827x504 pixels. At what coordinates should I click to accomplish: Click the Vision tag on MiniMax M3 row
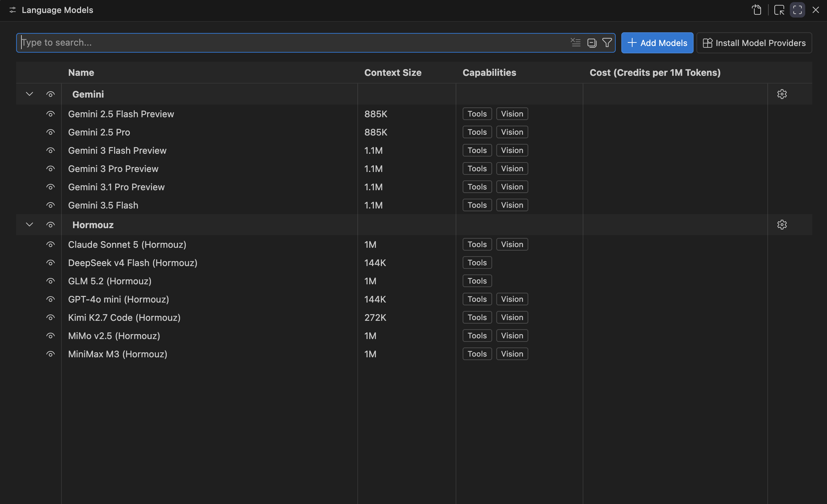coord(512,354)
